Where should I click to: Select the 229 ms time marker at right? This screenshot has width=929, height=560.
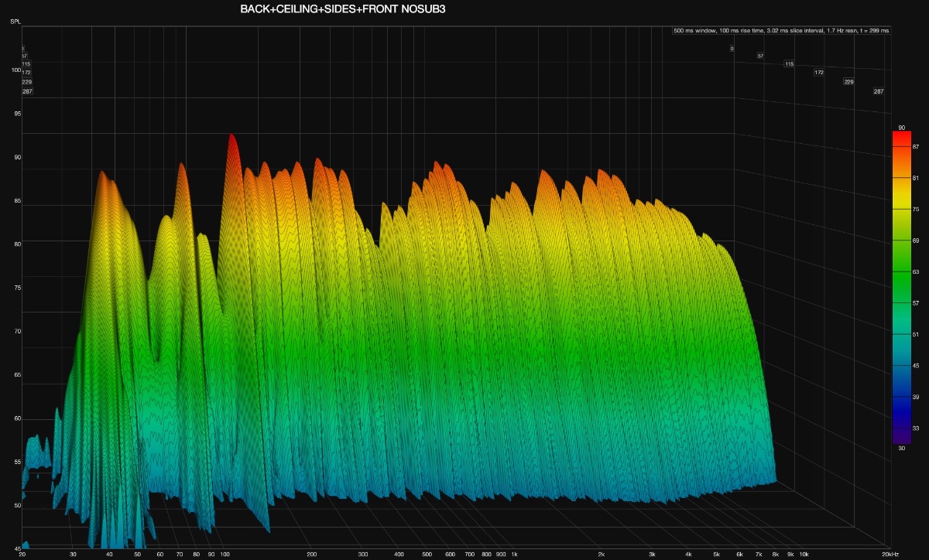[848, 82]
